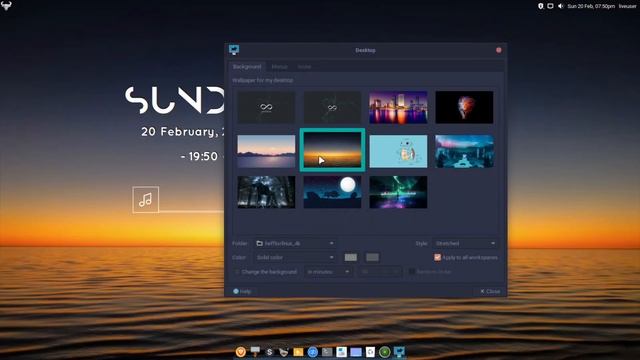Open the monitor-on-stand icon in dock
Screen dimensions: 640x360
tap(256, 352)
